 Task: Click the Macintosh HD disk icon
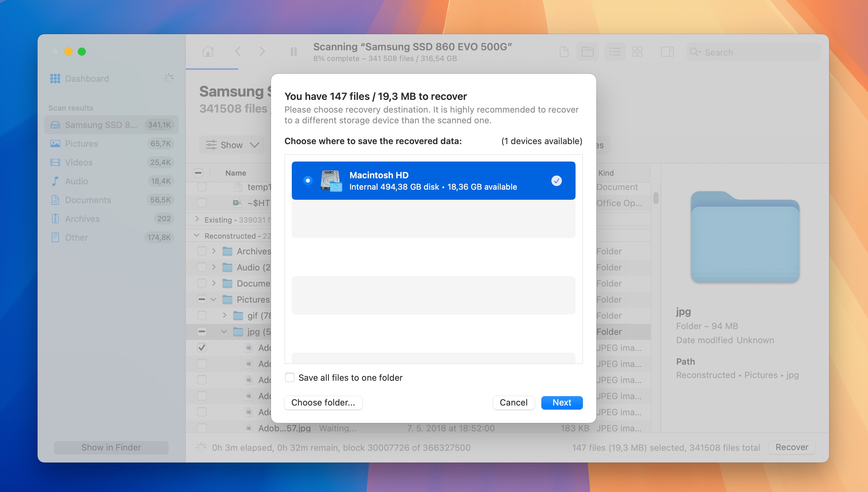point(331,181)
